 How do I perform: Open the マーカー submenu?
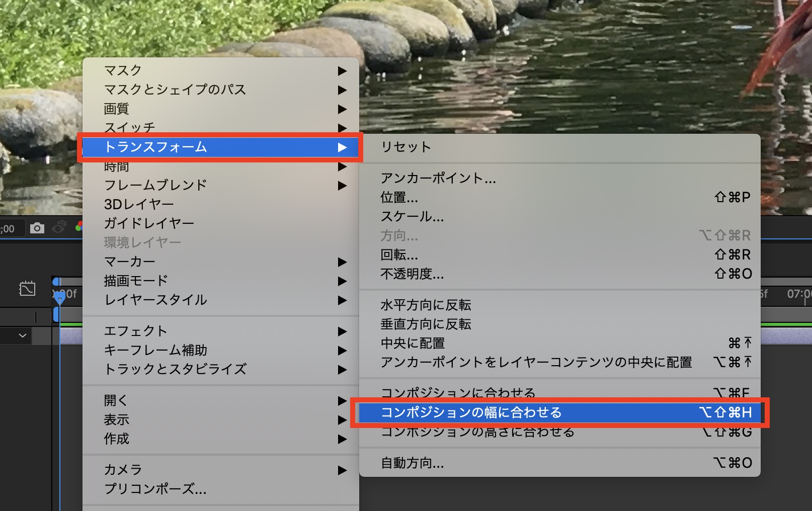[221, 262]
